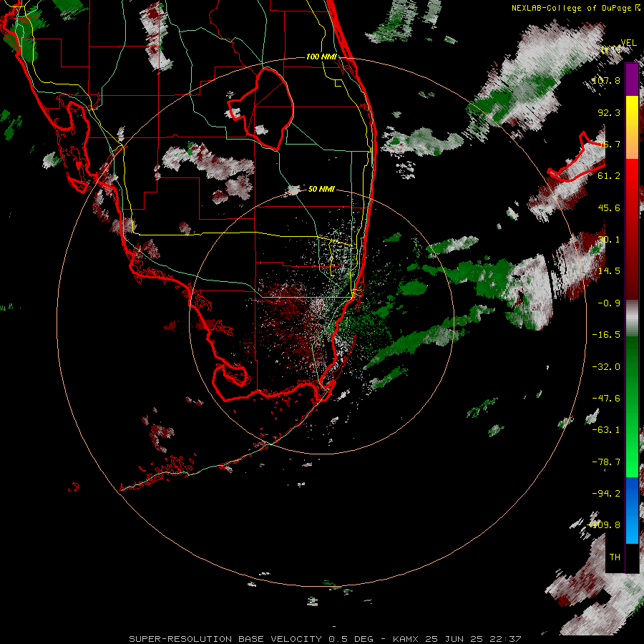The image size is (644, 644).
Task: Click the -47.6 value on velocity scale
Action: click(606, 399)
